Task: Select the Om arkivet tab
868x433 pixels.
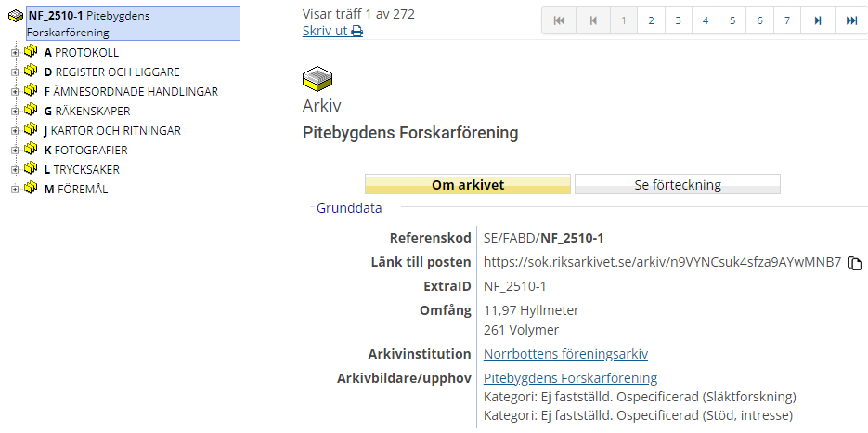Action: 467,185
